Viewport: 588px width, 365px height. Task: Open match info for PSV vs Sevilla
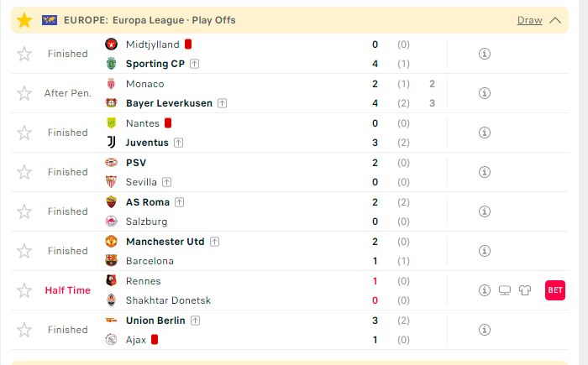pyautogui.click(x=485, y=172)
